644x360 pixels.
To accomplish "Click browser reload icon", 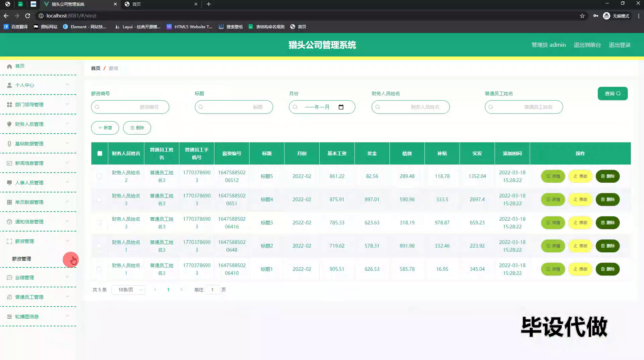I will (28, 16).
